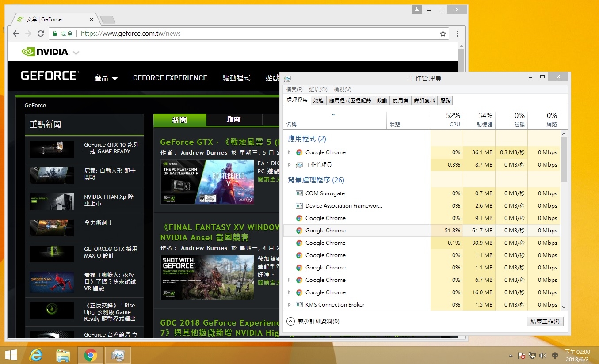Open the NVIDIA TITAN Xp news item
Screen dimensions: 599x364
84,201
